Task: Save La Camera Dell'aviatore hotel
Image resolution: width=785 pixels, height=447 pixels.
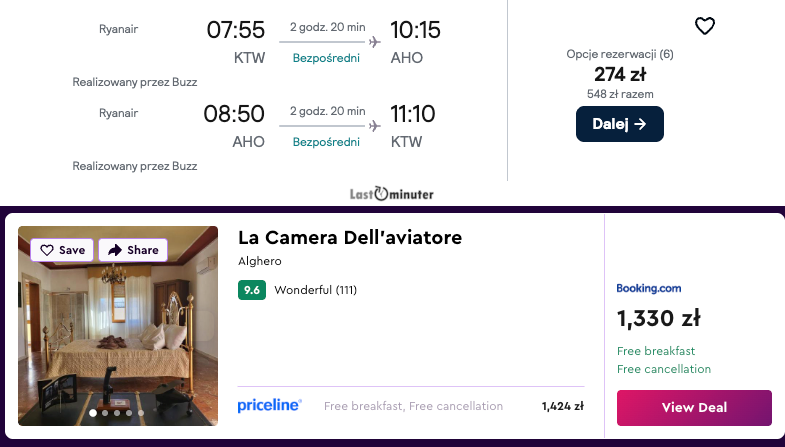Action: (62, 250)
